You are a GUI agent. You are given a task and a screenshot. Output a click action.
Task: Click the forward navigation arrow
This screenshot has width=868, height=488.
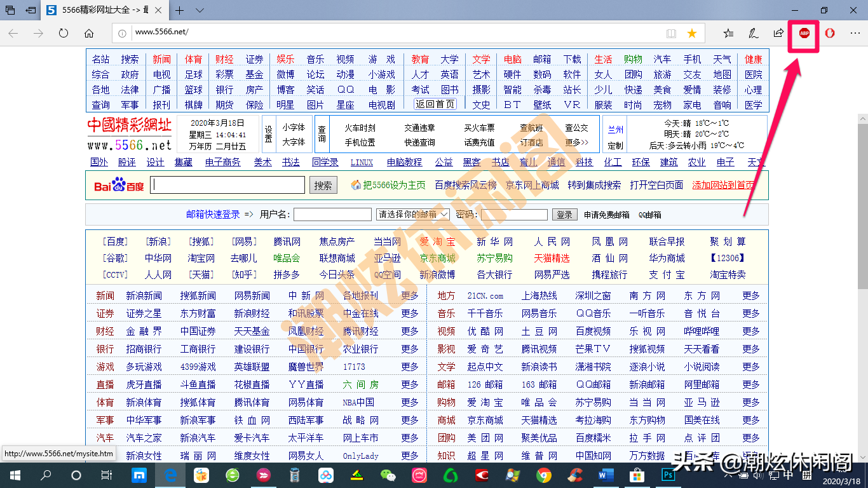pos(39,33)
